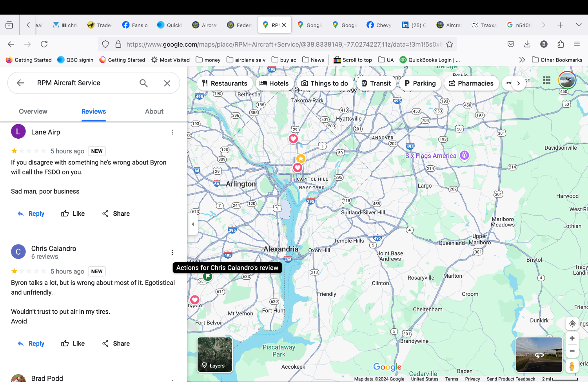Zoom out on the map
The width and height of the screenshot is (588, 382).
(572, 351)
